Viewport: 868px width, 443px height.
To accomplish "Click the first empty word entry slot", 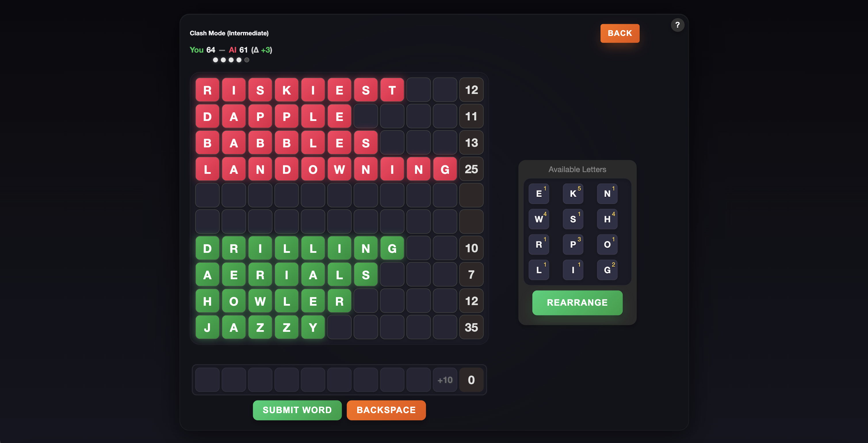I will click(x=207, y=380).
